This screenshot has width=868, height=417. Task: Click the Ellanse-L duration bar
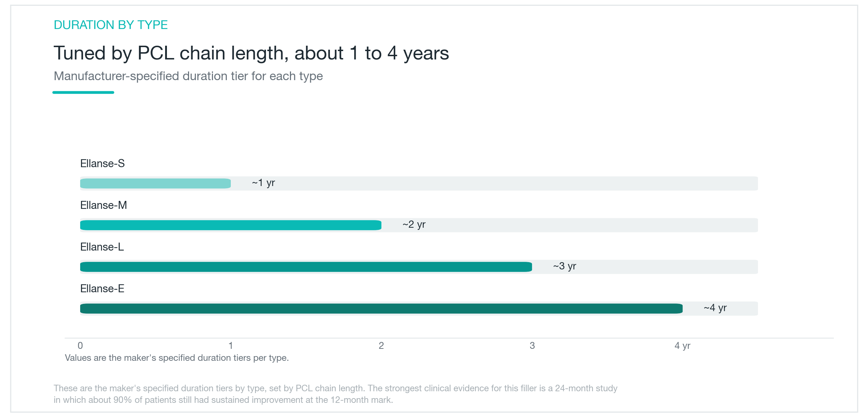tap(306, 267)
